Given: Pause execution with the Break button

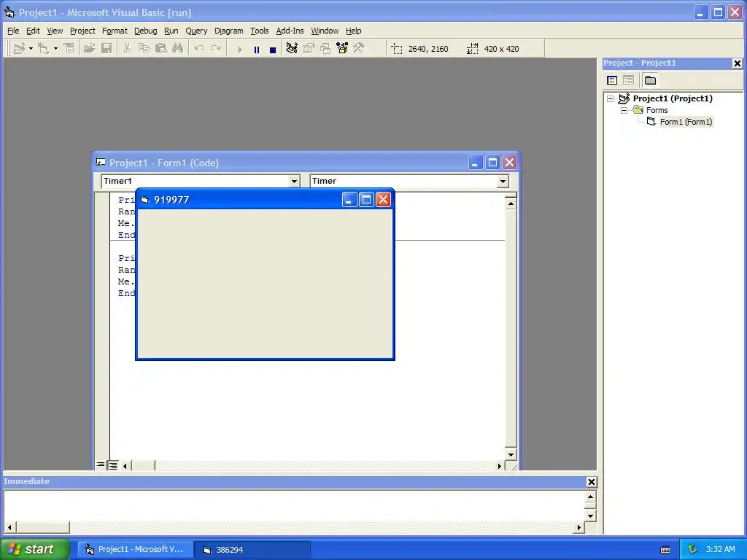Looking at the screenshot, I should (x=257, y=49).
